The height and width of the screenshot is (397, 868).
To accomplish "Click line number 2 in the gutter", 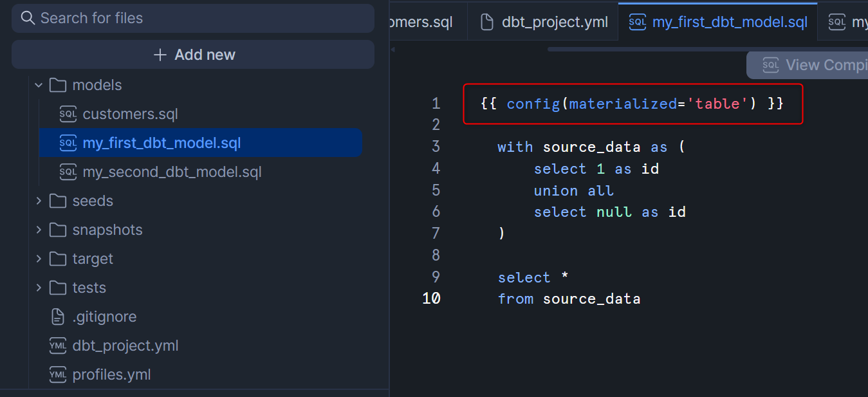I will (436, 125).
